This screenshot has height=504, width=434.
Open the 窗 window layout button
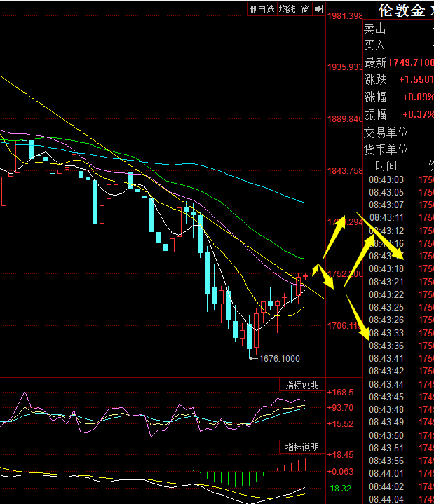305,9
